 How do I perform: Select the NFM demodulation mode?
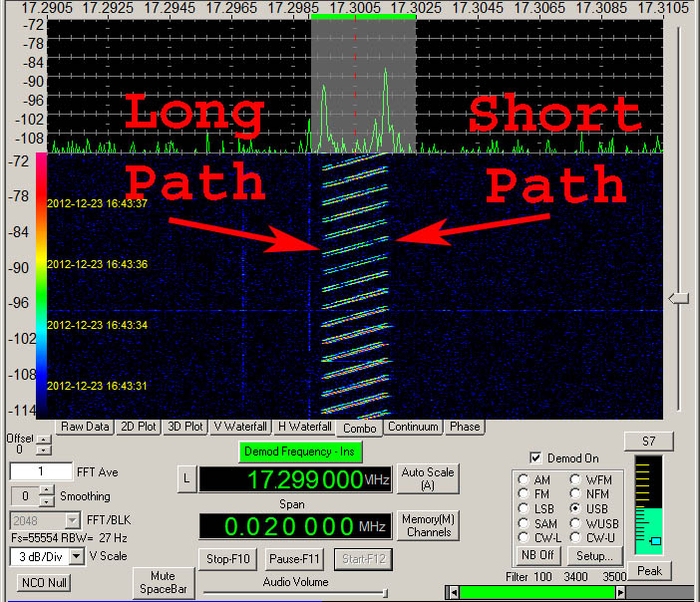(575, 494)
